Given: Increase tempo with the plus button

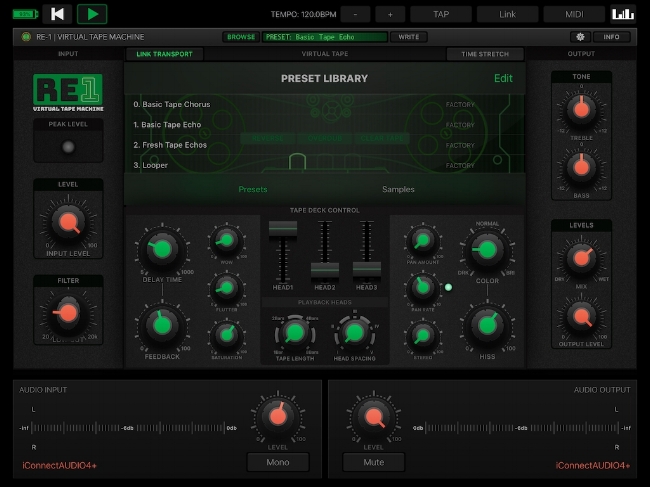Looking at the screenshot, I should [390, 14].
